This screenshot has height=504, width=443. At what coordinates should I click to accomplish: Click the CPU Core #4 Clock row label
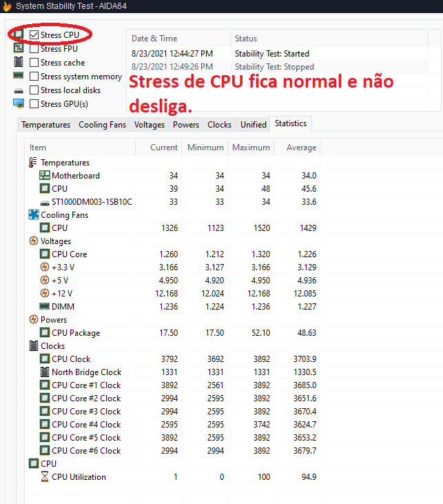point(86,424)
